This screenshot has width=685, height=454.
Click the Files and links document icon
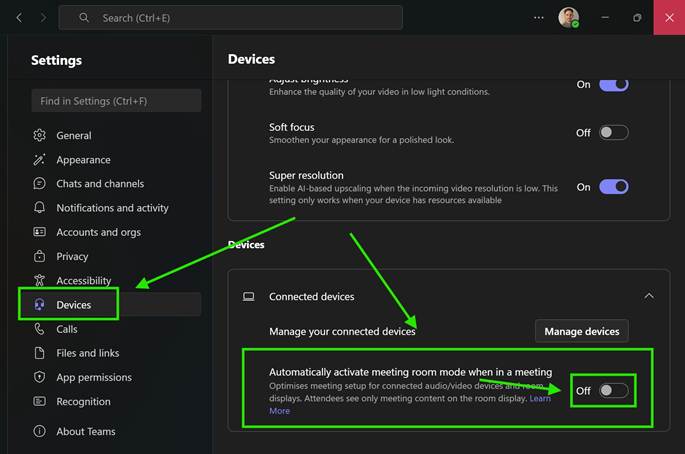click(39, 353)
